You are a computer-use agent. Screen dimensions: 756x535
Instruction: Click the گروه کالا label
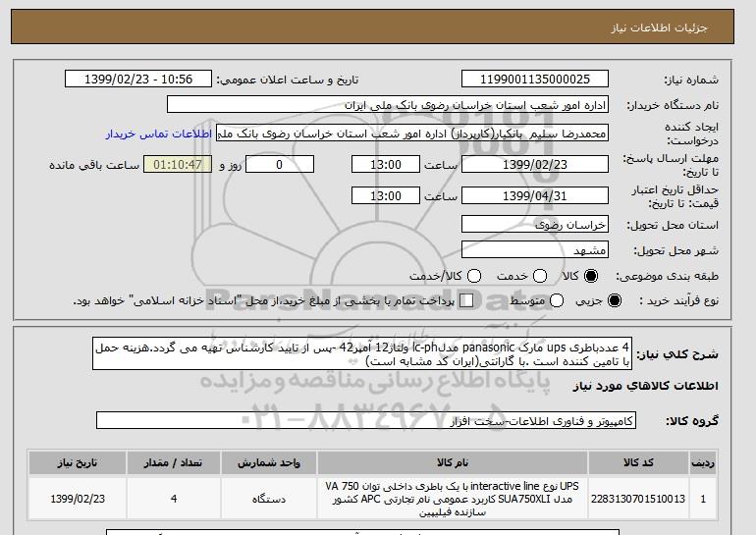point(692,421)
